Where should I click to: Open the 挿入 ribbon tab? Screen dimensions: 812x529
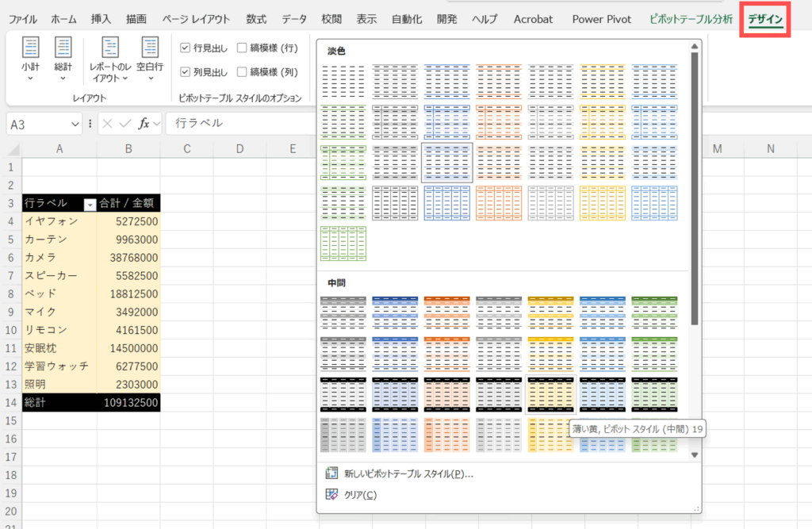click(x=101, y=18)
